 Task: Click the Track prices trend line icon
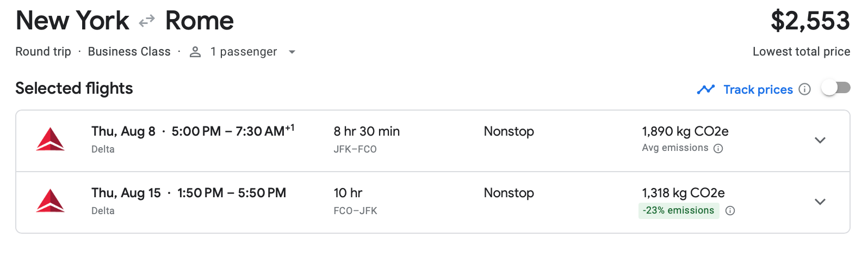click(706, 89)
